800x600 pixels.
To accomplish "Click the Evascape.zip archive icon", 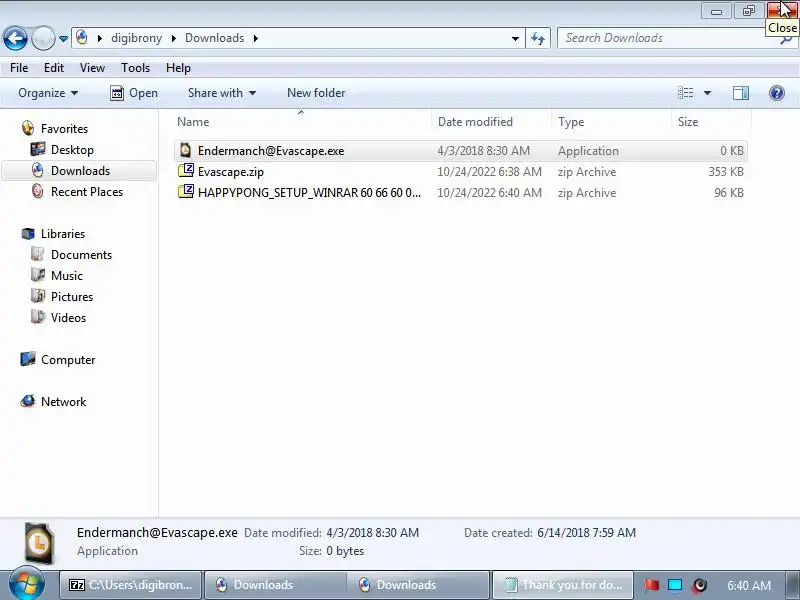I will click(x=185, y=171).
